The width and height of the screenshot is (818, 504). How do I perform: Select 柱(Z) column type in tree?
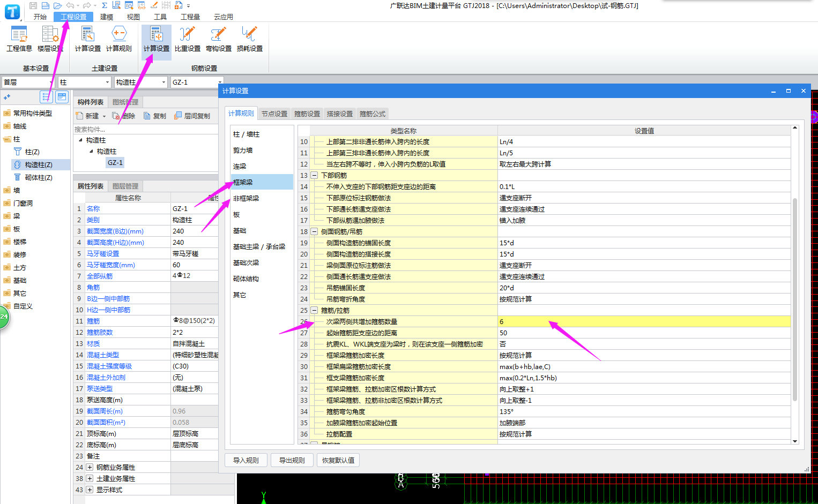click(32, 152)
